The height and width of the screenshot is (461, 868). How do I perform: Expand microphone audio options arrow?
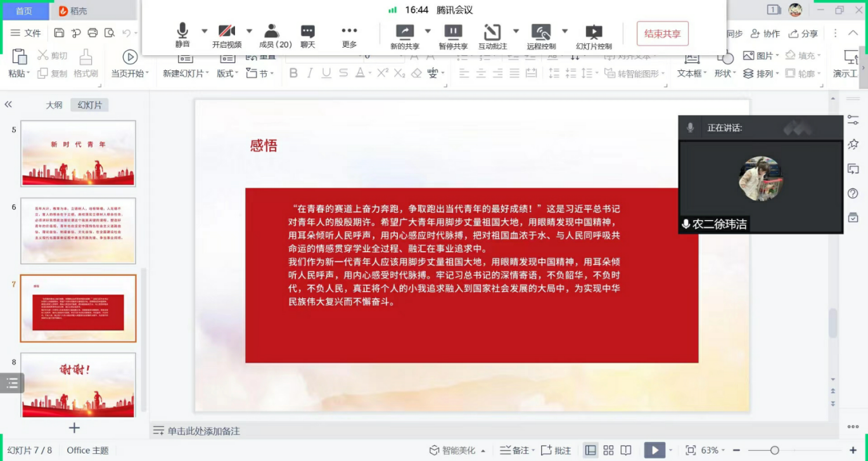pyautogui.click(x=205, y=30)
